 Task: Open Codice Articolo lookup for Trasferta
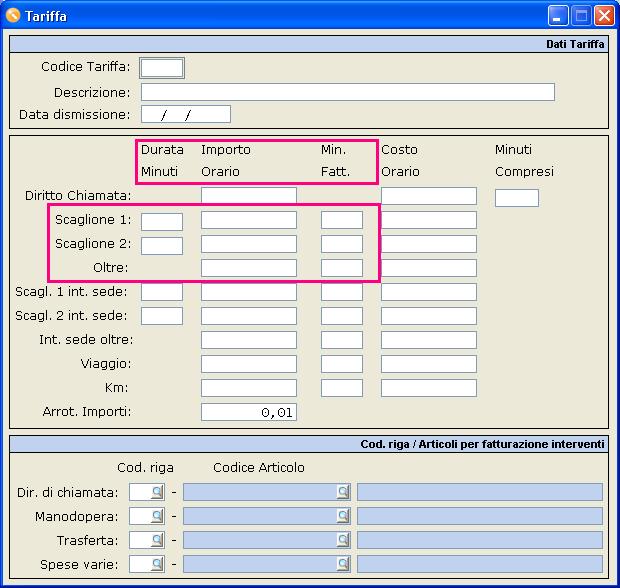click(343, 540)
